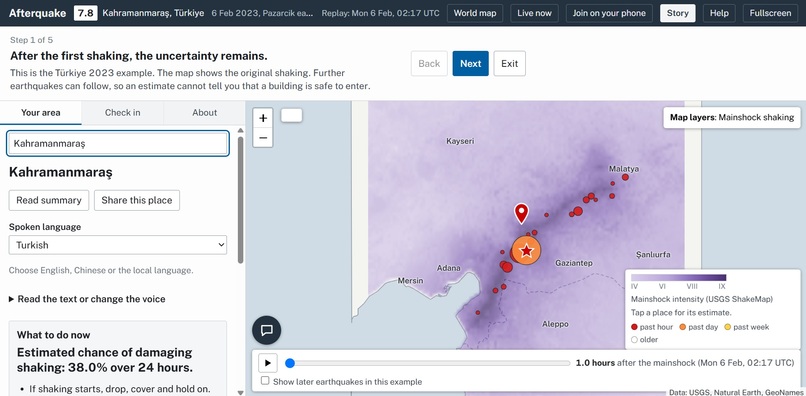Image resolution: width=806 pixels, height=396 pixels.
Task: Click the Read summary button
Action: point(49,200)
